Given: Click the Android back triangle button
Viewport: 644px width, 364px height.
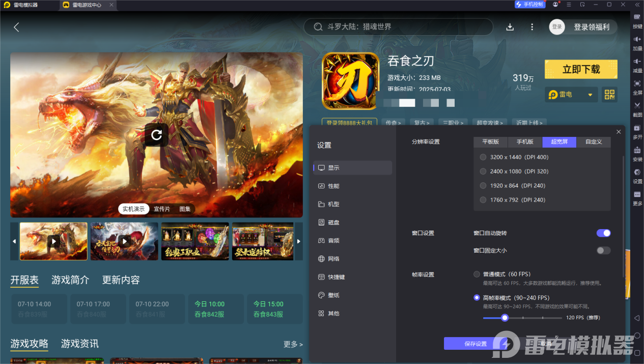Looking at the screenshot, I should coord(636,318).
